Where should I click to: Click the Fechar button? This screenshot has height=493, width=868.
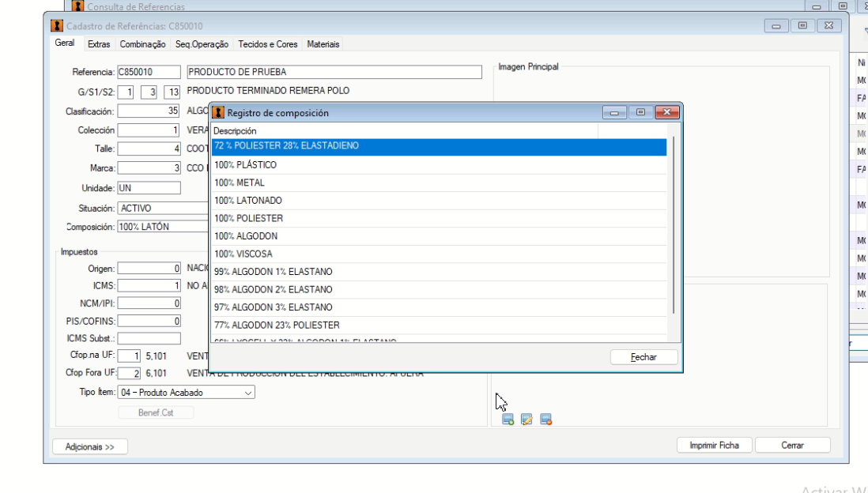pyautogui.click(x=643, y=357)
